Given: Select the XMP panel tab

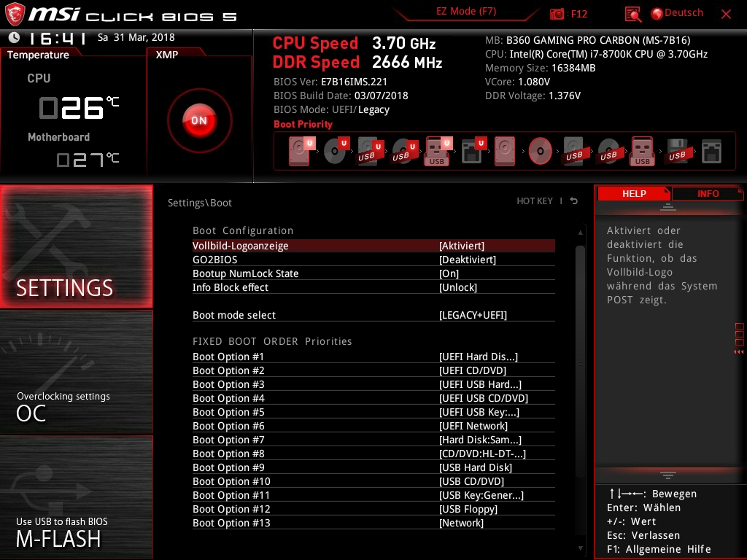Looking at the screenshot, I should pos(167,55).
